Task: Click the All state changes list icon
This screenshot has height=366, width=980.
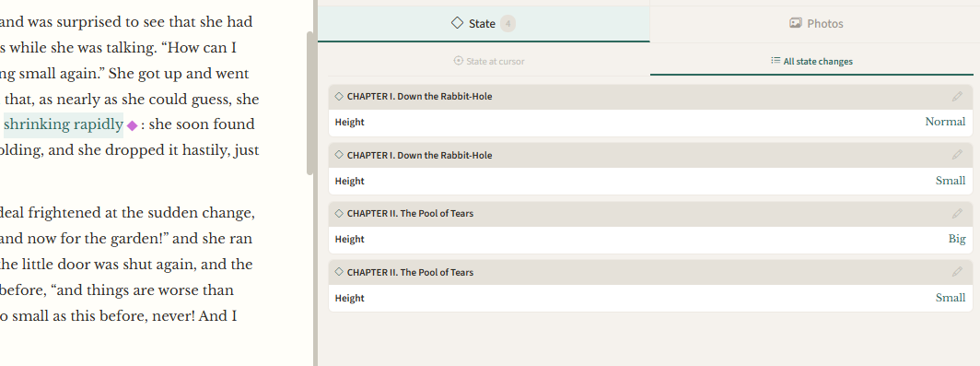Action: tap(775, 61)
